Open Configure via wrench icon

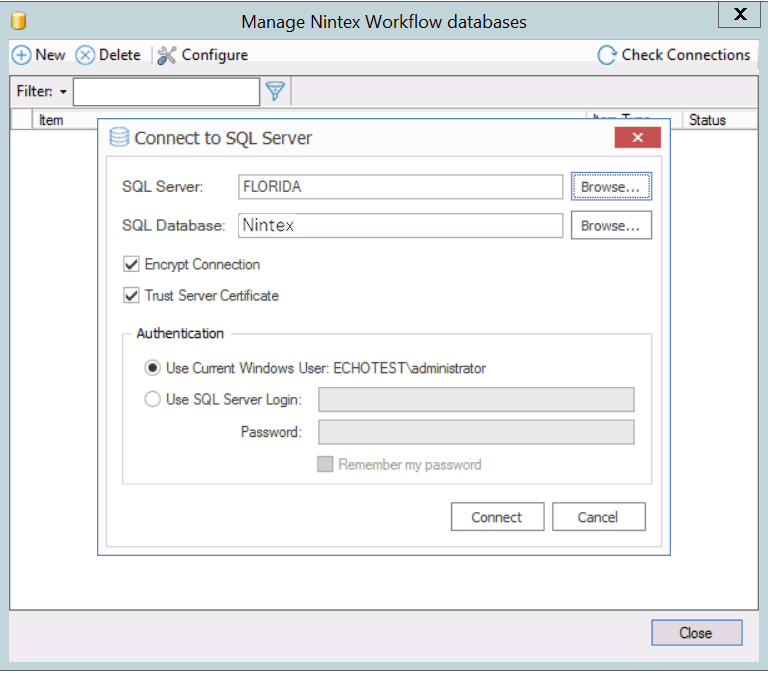167,55
